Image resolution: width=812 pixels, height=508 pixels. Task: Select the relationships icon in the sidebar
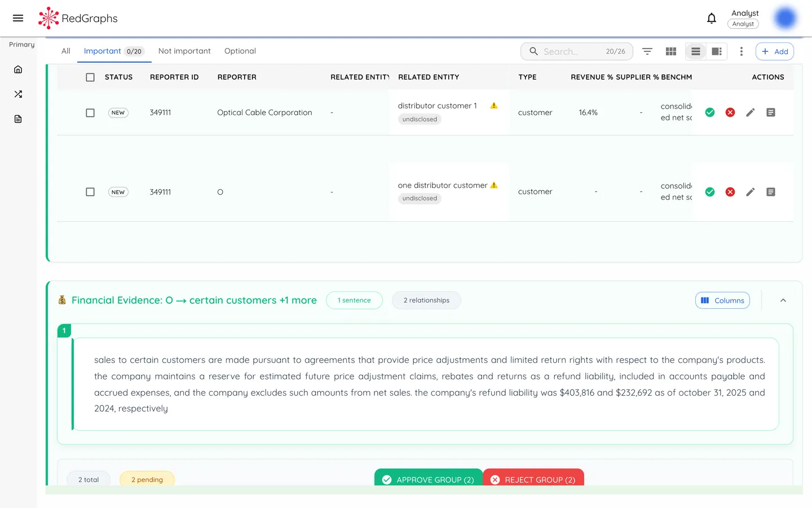pyautogui.click(x=17, y=94)
